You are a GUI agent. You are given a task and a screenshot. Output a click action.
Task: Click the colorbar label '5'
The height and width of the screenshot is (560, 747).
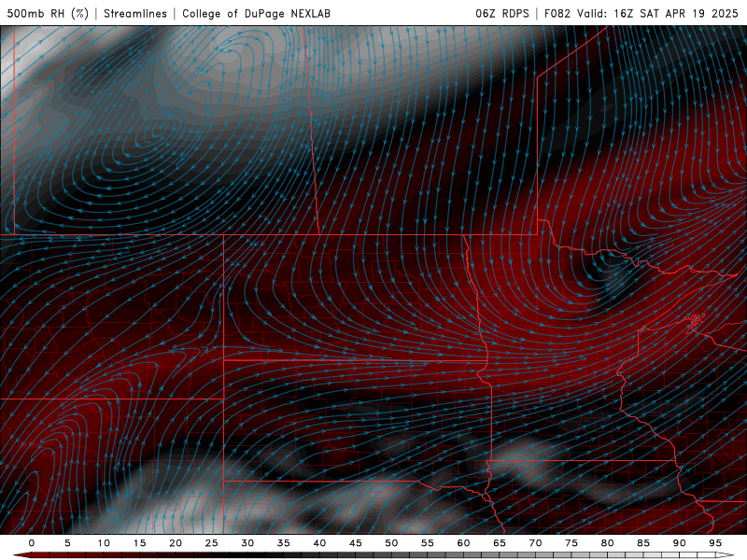coord(67,543)
